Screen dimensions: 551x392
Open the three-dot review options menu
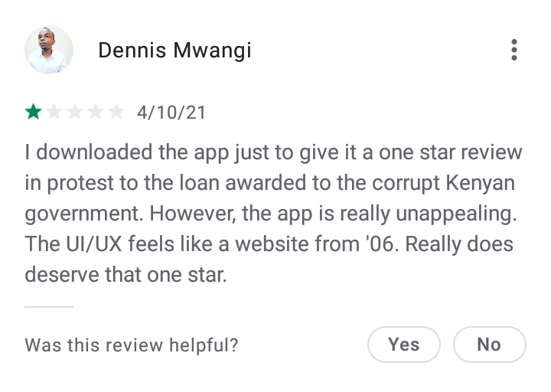tap(514, 50)
